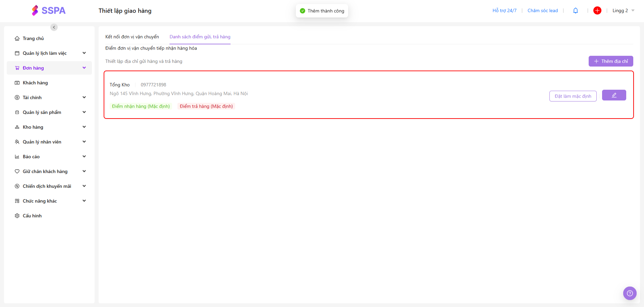Select Danh sách điểm gửi, trả hàng tab
The image size is (644, 307).
200,37
